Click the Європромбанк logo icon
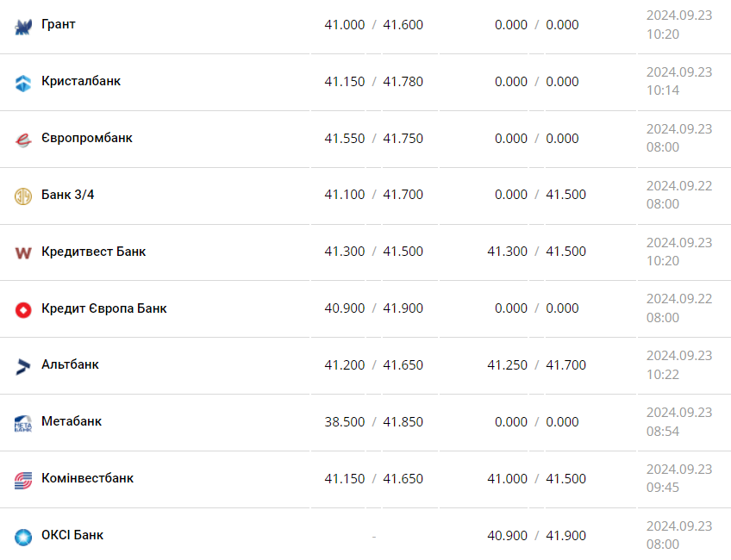This screenshot has width=731, height=560. coord(23,140)
